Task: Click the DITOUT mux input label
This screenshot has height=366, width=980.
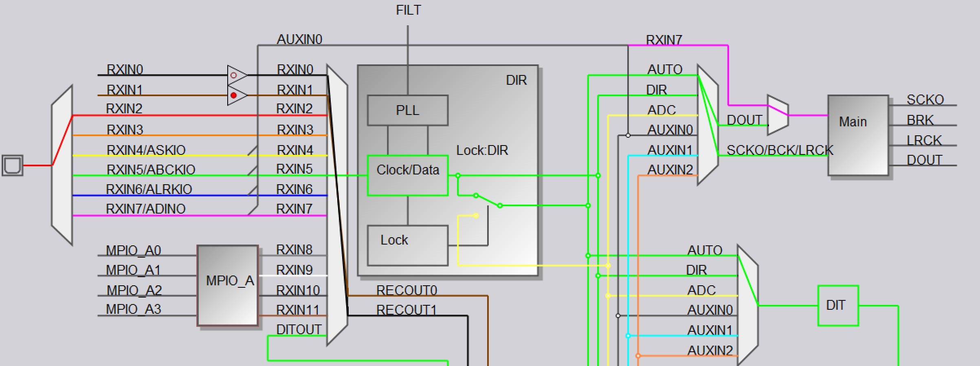Action: click(299, 329)
